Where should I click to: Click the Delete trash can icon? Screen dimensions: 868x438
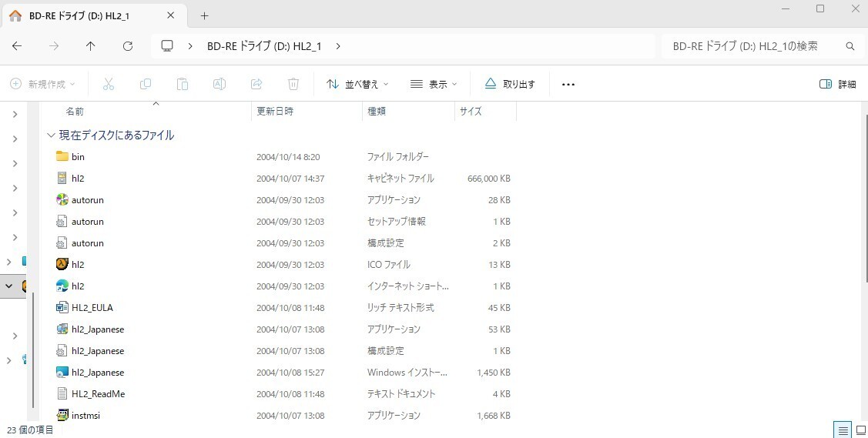(293, 84)
